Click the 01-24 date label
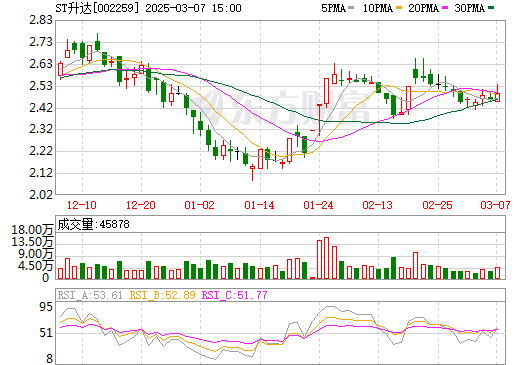520x365 pixels. (318, 205)
